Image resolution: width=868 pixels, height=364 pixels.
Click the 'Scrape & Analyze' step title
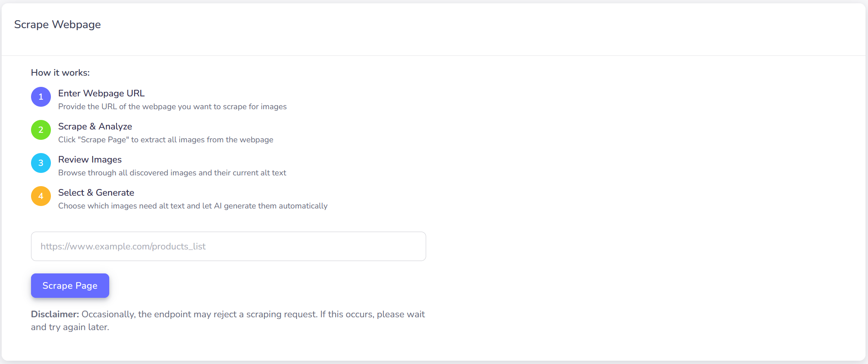tap(95, 127)
